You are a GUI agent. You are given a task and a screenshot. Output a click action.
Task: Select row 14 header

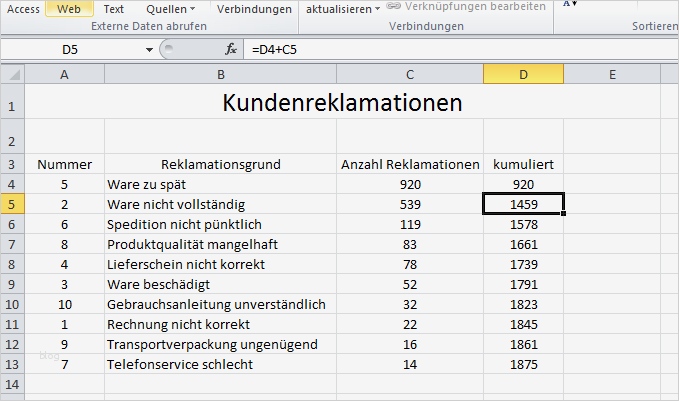(13, 384)
